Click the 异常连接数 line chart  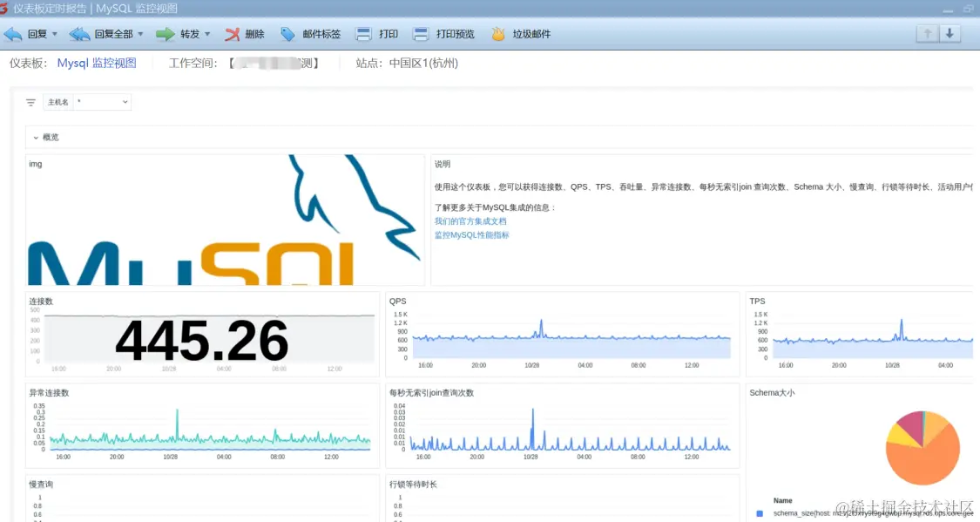pos(210,430)
